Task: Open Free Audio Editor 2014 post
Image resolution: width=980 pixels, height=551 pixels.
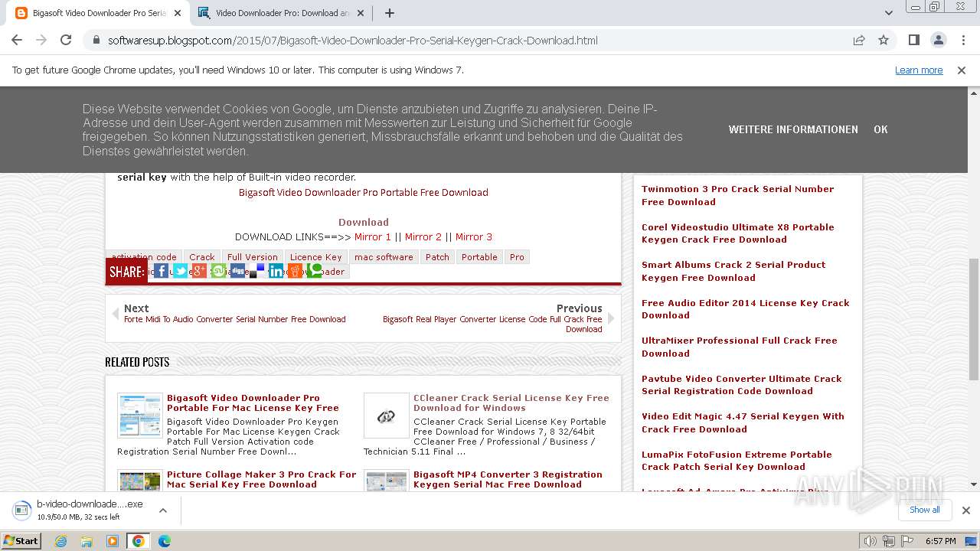Action: click(746, 309)
